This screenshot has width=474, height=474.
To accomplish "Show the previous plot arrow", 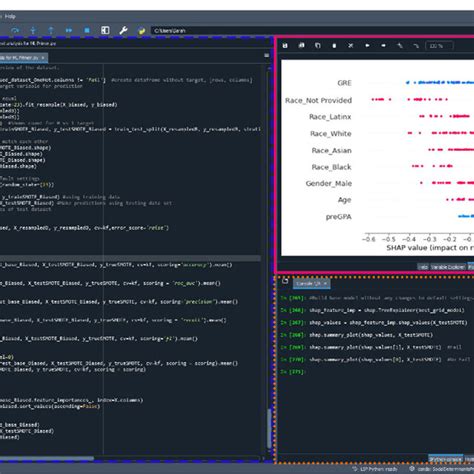I will pos(367,45).
